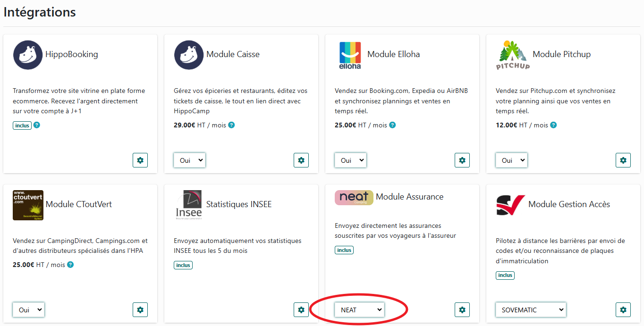The height and width of the screenshot is (326, 644).
Task: Open Statistiques INSEE settings gear
Action: pyautogui.click(x=301, y=310)
